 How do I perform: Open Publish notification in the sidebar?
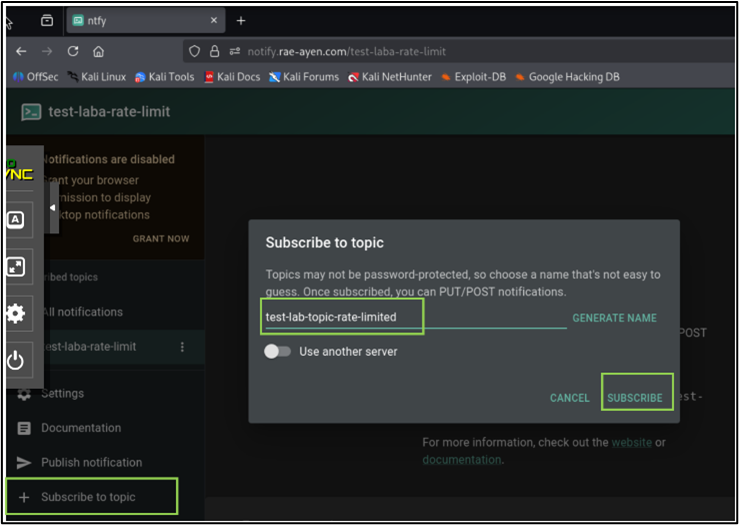[91, 462]
